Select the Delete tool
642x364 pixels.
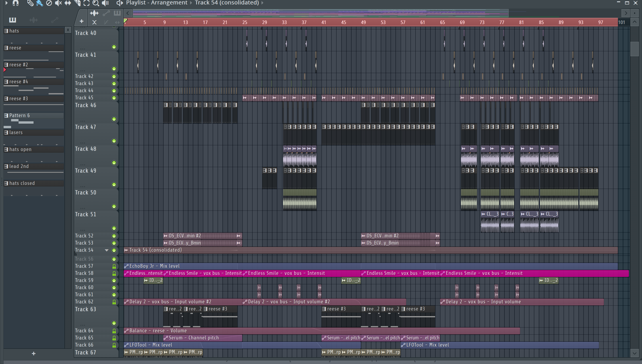click(x=49, y=3)
